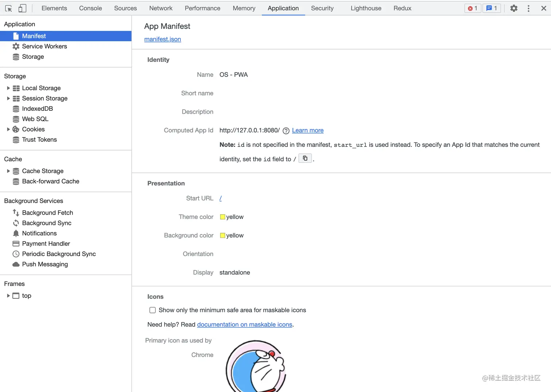Screen dimensions: 551x392
Task: Click the Local Storage grid icon
Action: point(16,88)
